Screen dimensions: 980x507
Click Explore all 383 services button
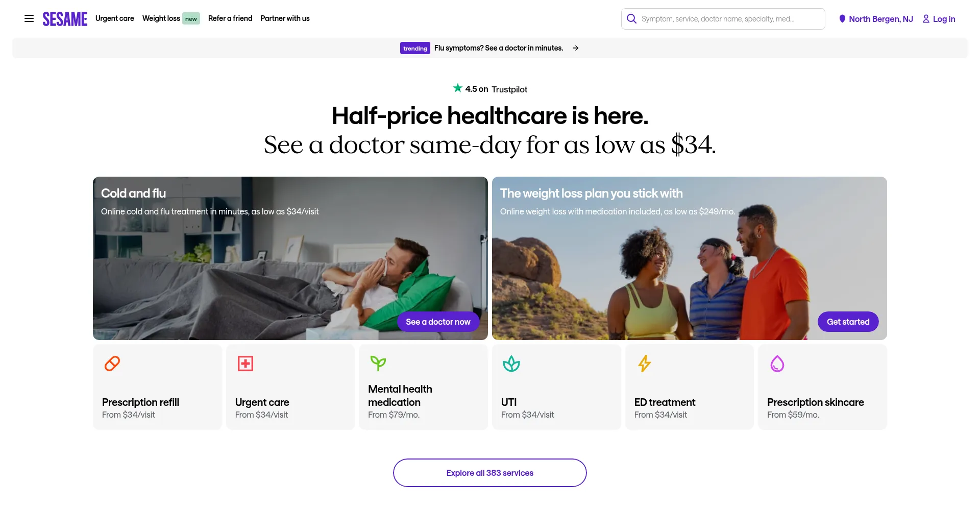click(490, 473)
